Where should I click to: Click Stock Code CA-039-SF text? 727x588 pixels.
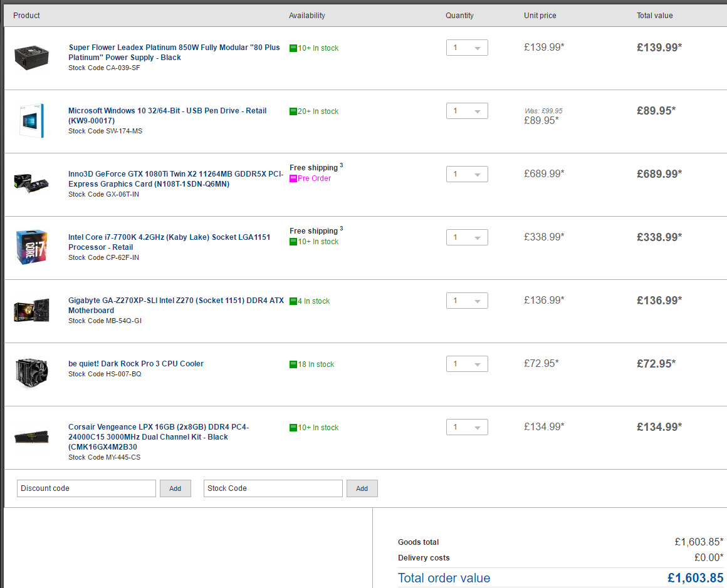pos(104,68)
